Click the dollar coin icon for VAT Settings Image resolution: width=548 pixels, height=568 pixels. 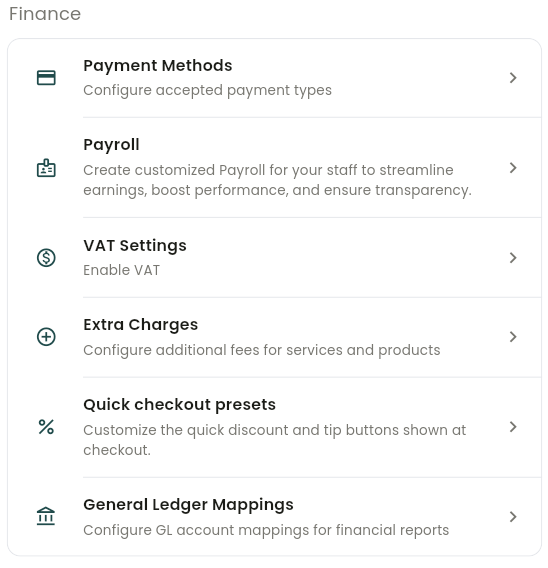[x=46, y=258]
